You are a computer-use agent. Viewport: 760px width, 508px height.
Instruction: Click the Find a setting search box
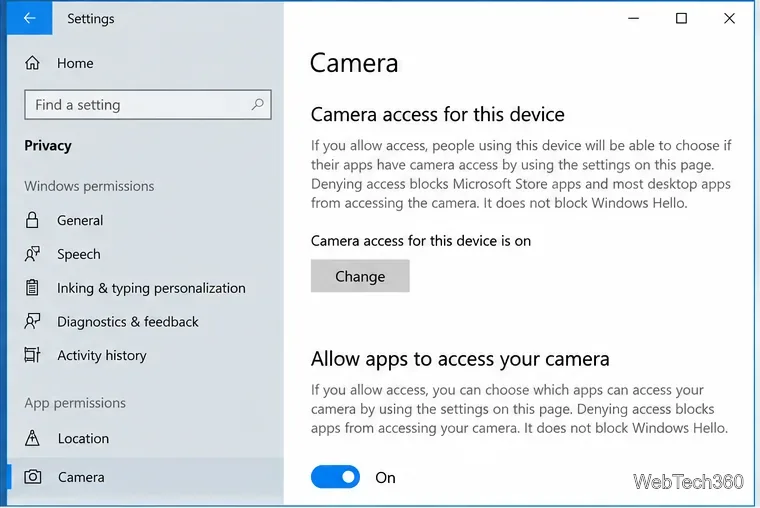(148, 104)
